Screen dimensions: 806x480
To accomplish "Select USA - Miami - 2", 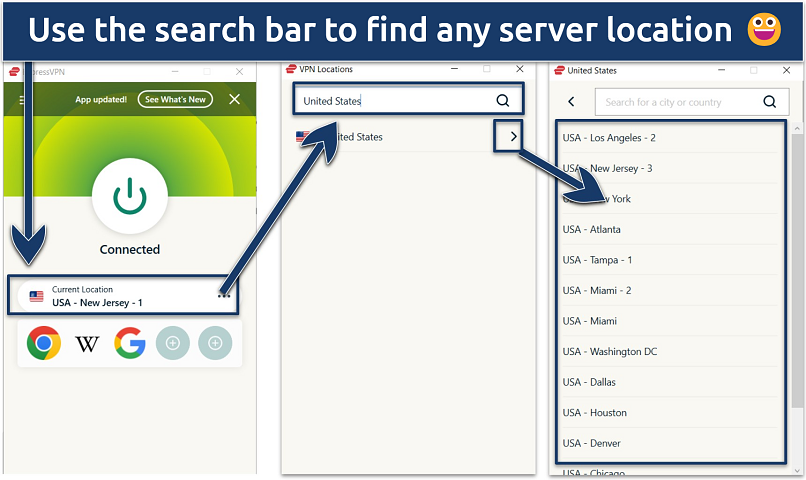I will pyautogui.click(x=670, y=290).
